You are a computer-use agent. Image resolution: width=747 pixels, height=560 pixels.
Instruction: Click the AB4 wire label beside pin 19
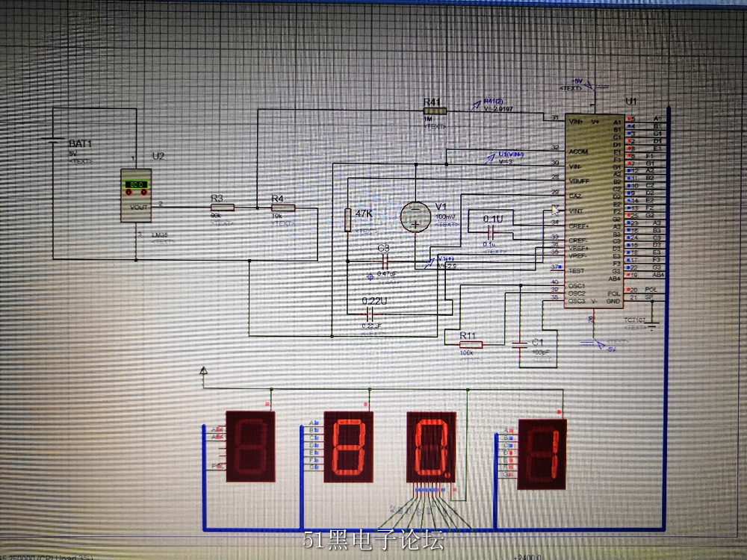[658, 275]
